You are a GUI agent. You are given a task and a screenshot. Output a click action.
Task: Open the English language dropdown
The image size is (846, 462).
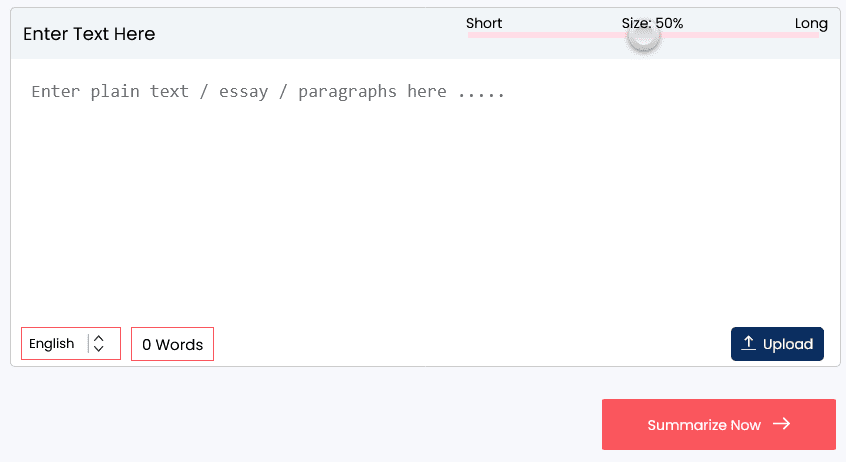(71, 344)
